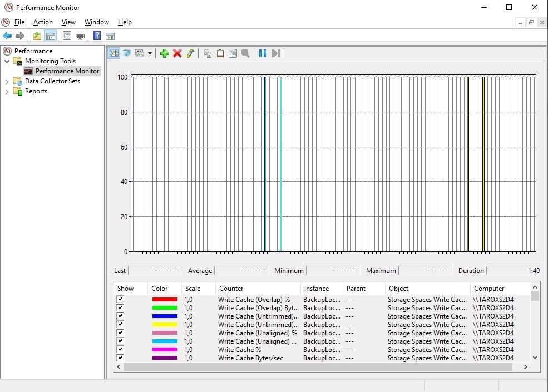Uncheck Show for Write Cache (Overlap) % counter
Screen dimensions: 548x392
[x=120, y=299]
